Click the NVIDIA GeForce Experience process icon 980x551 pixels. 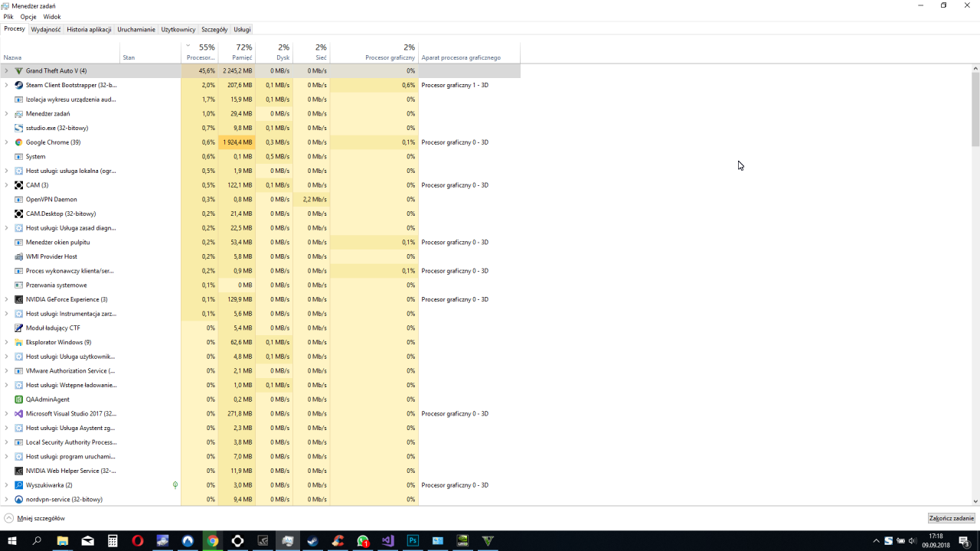19,299
